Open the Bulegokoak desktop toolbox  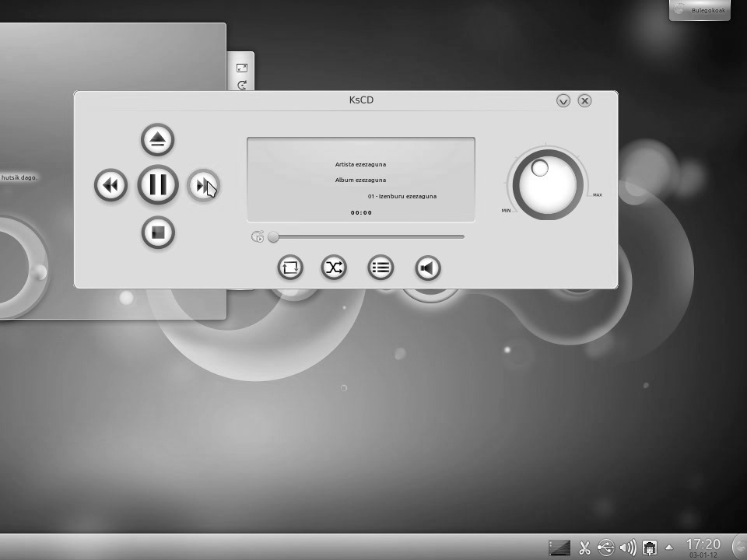pos(700,10)
